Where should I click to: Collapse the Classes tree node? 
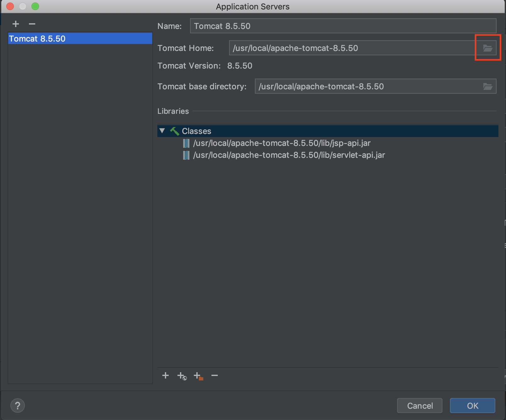pos(162,131)
